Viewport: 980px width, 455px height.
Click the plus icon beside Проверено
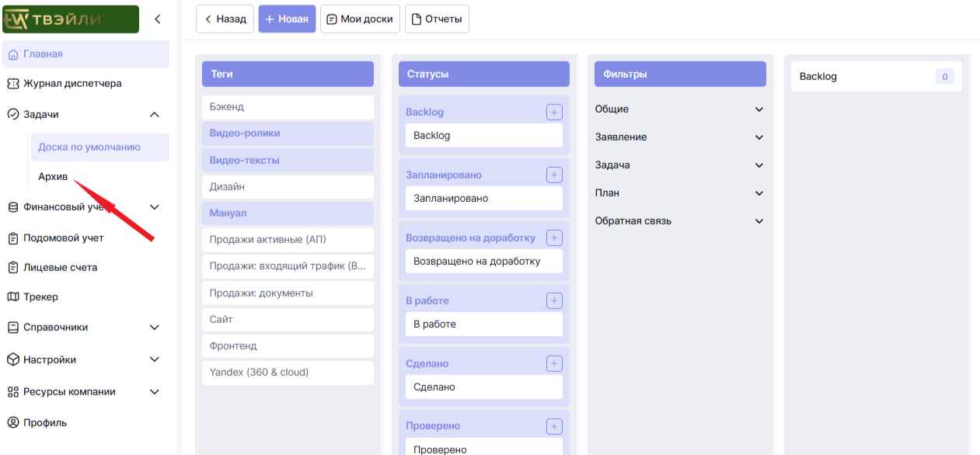[x=554, y=425]
